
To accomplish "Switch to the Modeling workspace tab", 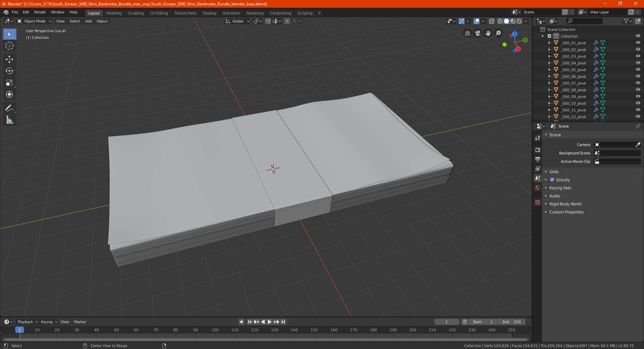I will tap(114, 13).
